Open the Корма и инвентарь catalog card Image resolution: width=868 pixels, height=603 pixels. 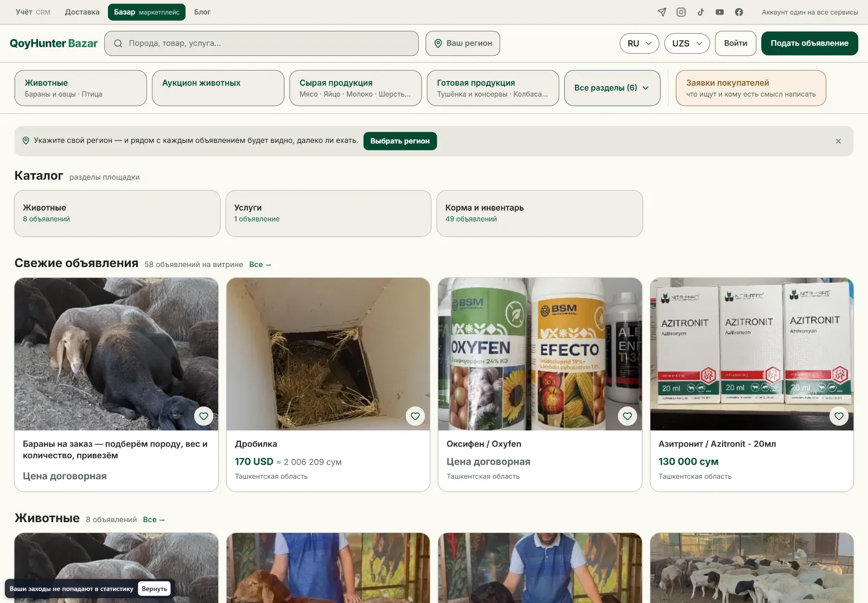tap(540, 213)
